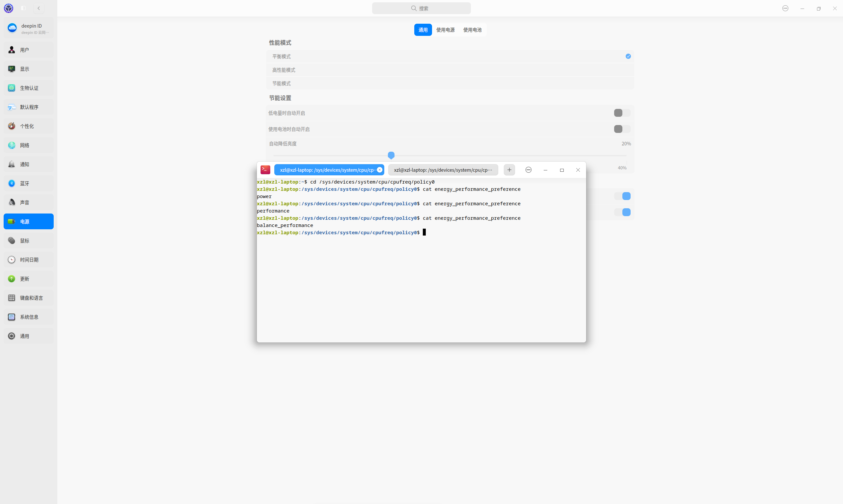Image resolution: width=843 pixels, height=504 pixels.
Task: Open the 蓝牙 settings panel
Action: (28, 183)
